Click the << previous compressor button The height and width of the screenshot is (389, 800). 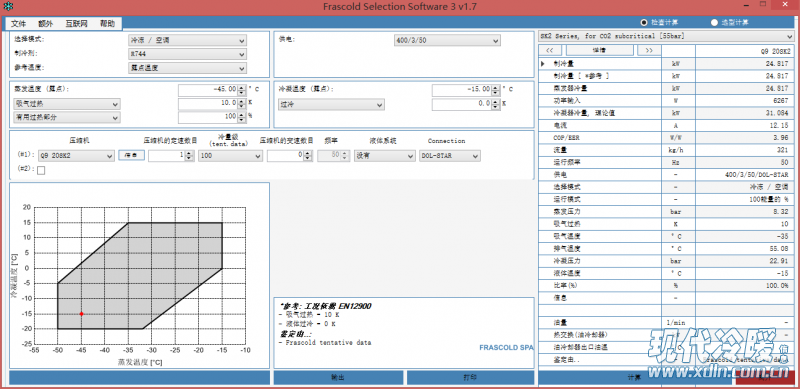tap(549, 50)
